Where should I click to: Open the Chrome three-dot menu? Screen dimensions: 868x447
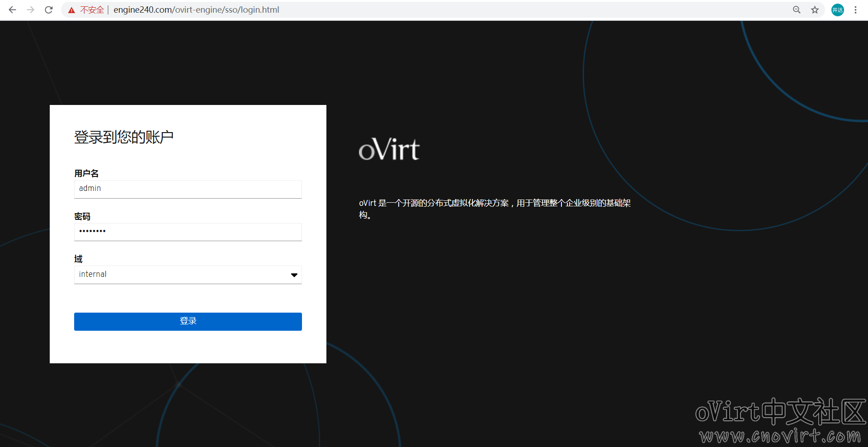(855, 10)
